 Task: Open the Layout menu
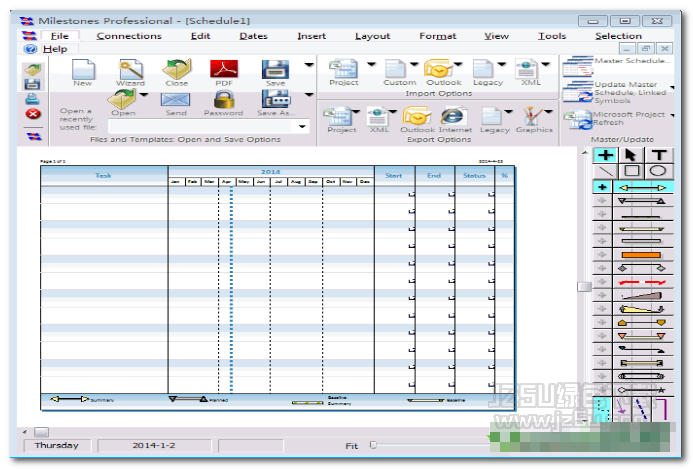click(373, 36)
